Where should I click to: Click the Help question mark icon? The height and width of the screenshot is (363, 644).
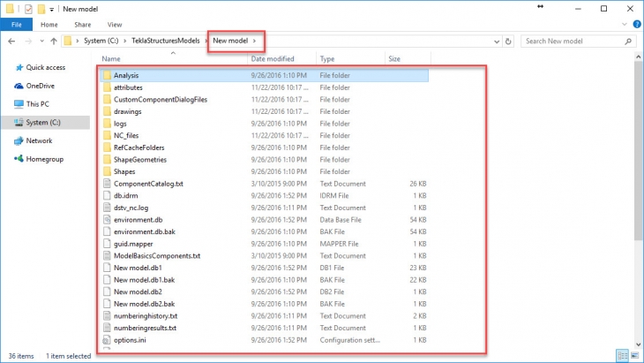[x=635, y=25]
